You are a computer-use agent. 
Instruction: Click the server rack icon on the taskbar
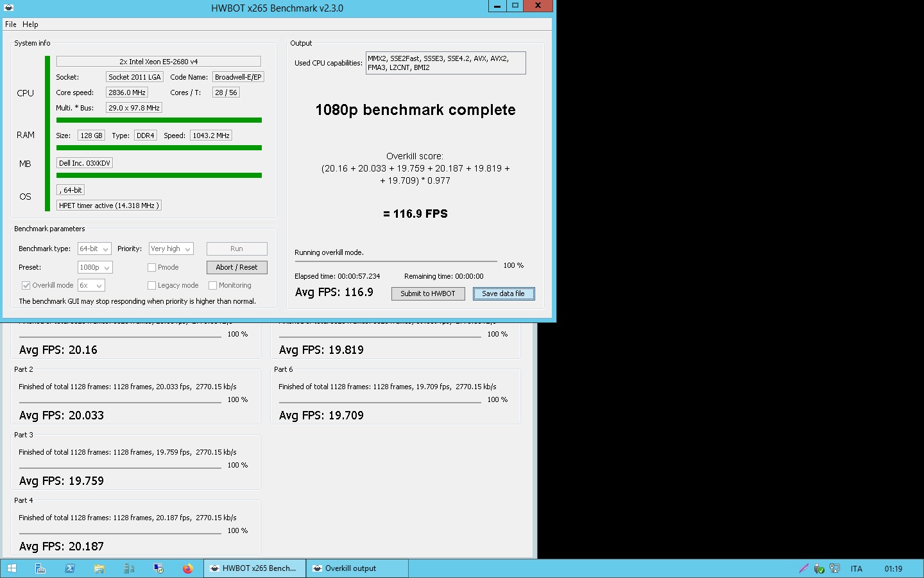(128, 568)
